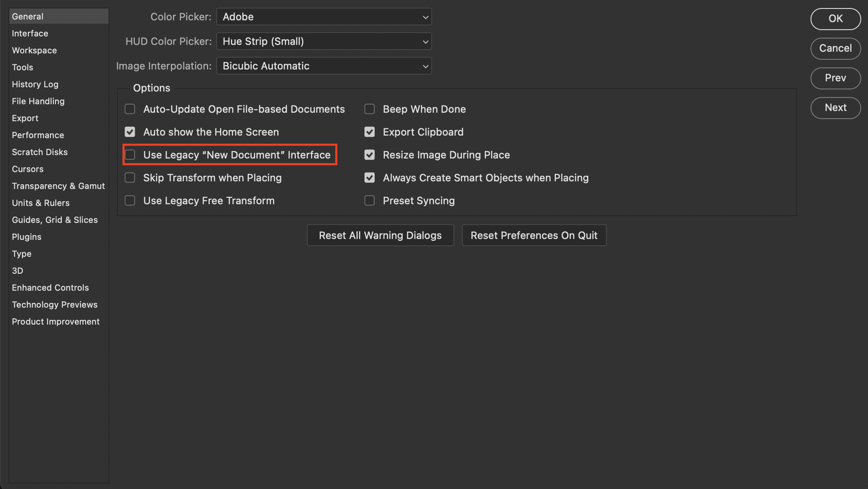Screen dimensions: 868x489
Task: Uncheck Auto show the Home Screen
Action: click(x=130, y=132)
